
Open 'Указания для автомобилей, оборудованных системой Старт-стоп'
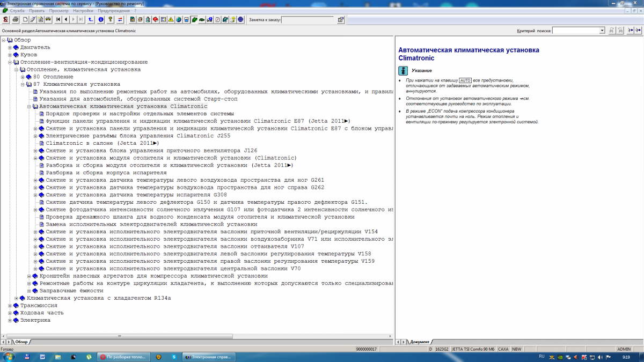click(138, 99)
